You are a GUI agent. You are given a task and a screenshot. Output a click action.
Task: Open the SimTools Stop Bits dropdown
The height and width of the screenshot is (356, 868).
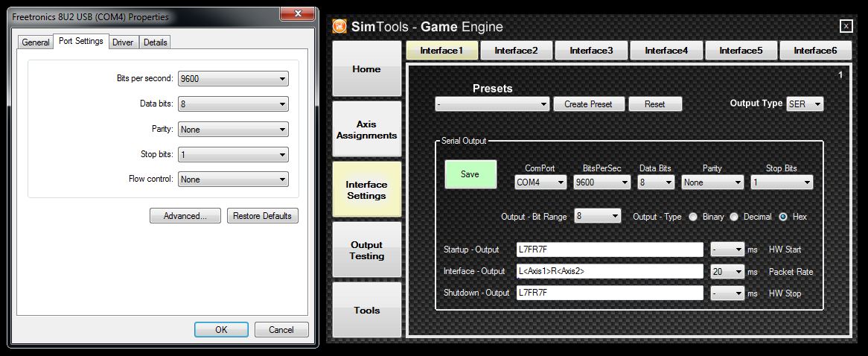click(782, 182)
